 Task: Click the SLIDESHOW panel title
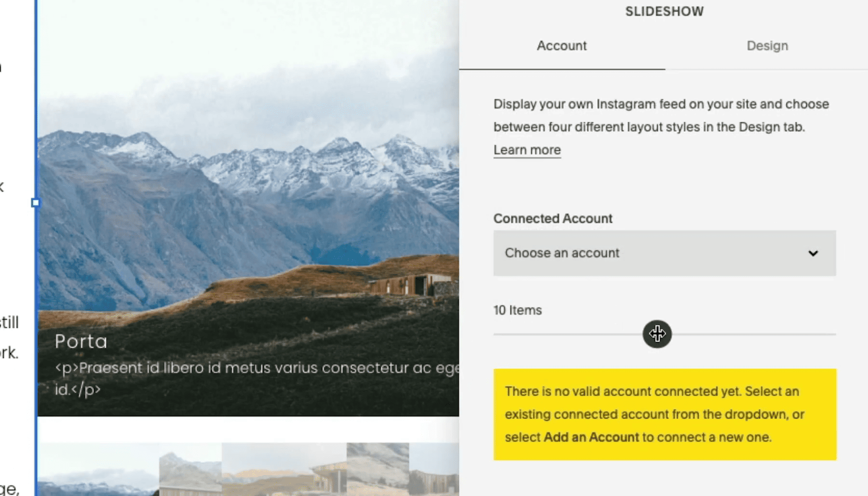tap(665, 12)
